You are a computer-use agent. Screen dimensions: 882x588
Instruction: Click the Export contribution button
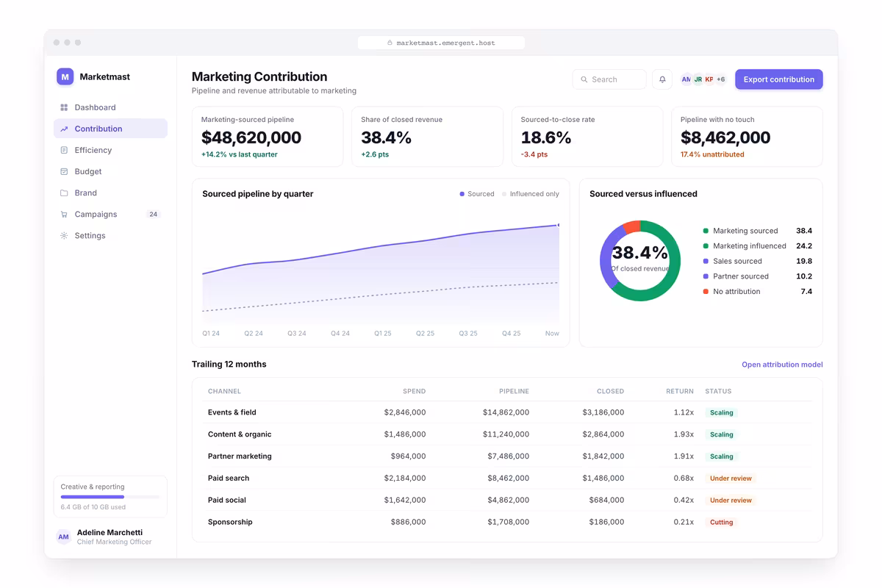778,79
